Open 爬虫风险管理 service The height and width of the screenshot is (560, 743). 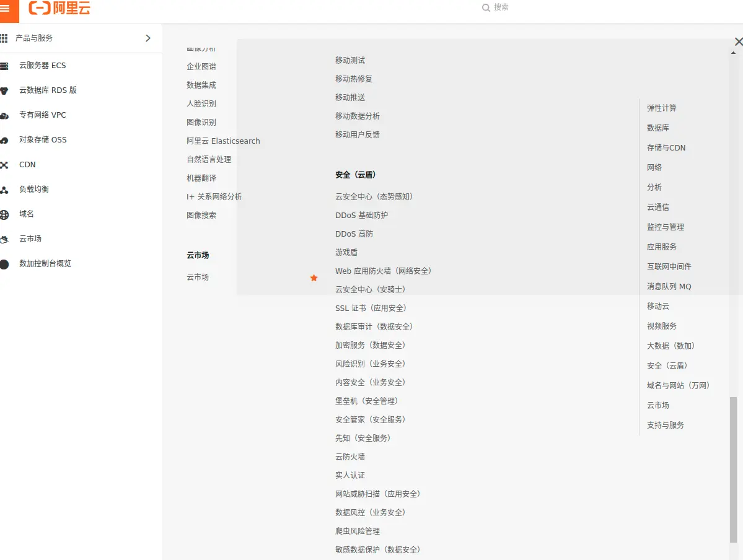[358, 531]
